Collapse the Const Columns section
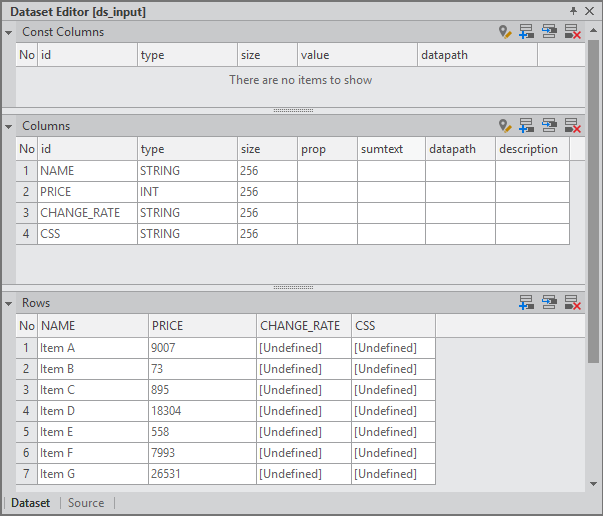Screen dimensions: 603x516 click(9, 32)
